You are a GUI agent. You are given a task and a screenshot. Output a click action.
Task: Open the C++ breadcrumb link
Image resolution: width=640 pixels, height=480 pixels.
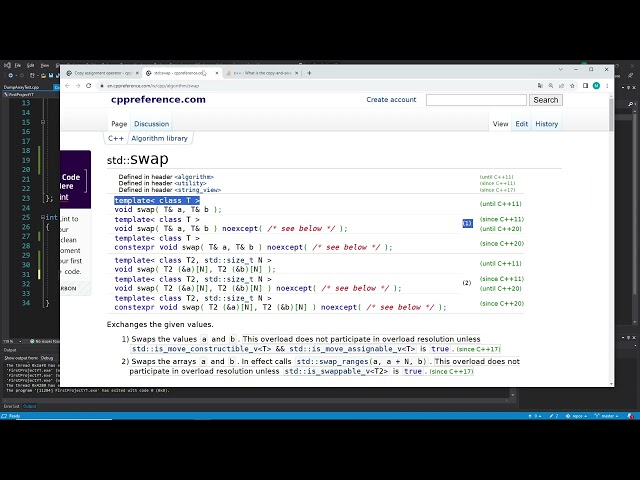pyautogui.click(x=116, y=138)
